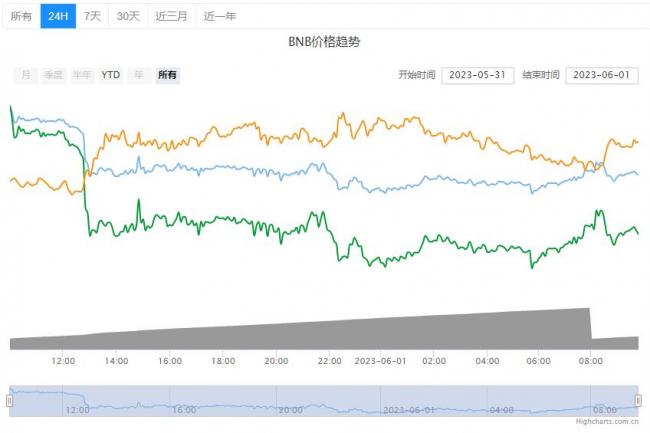
Task: Select the 24H tab
Action: click(58, 16)
